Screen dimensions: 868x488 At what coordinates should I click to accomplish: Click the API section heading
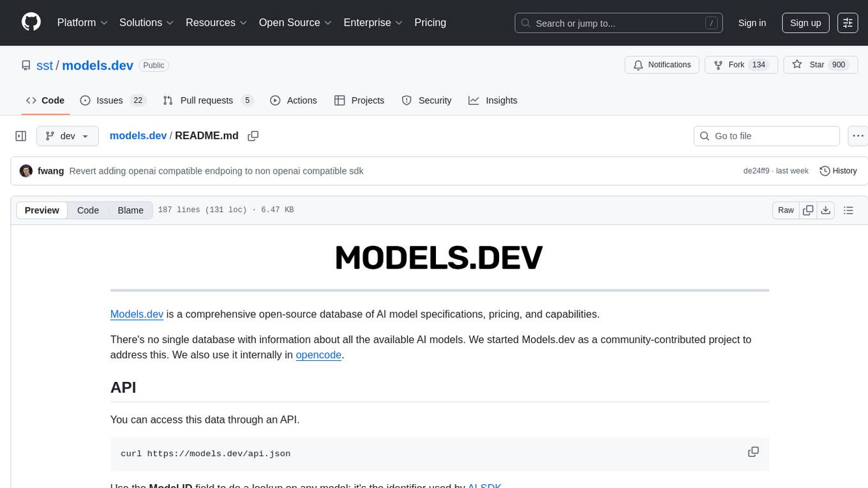coord(123,388)
